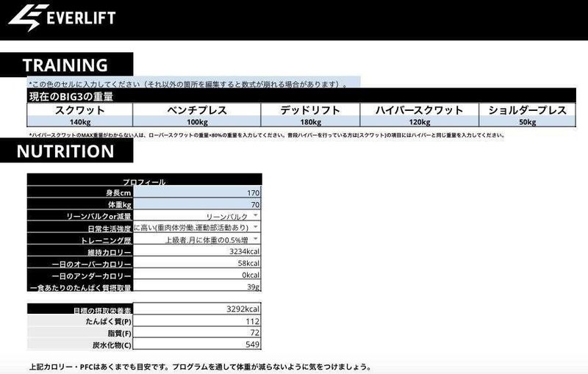Screen dimensions: 588x374
Task: Select the スクワット weight cell 140kg
Action: coord(80,121)
